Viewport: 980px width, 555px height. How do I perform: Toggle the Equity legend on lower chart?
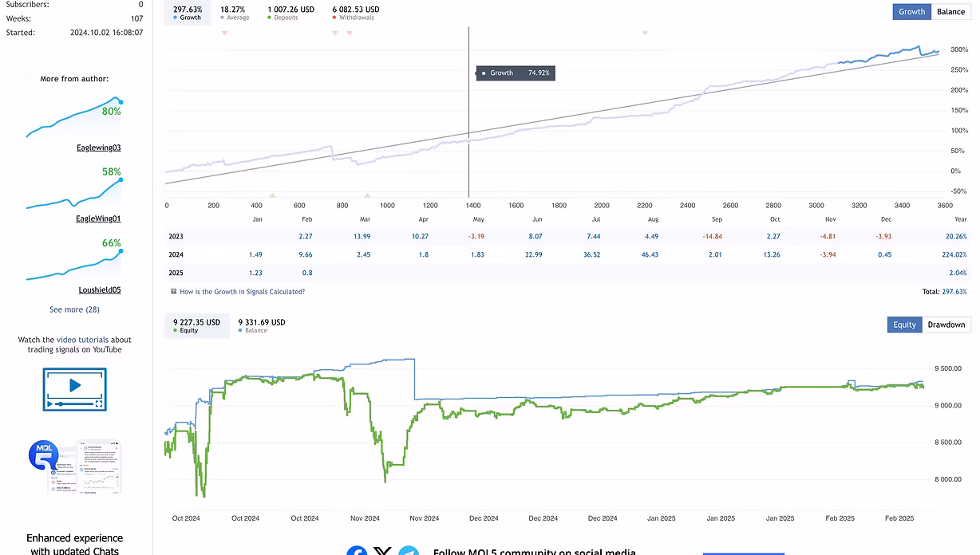(x=196, y=325)
